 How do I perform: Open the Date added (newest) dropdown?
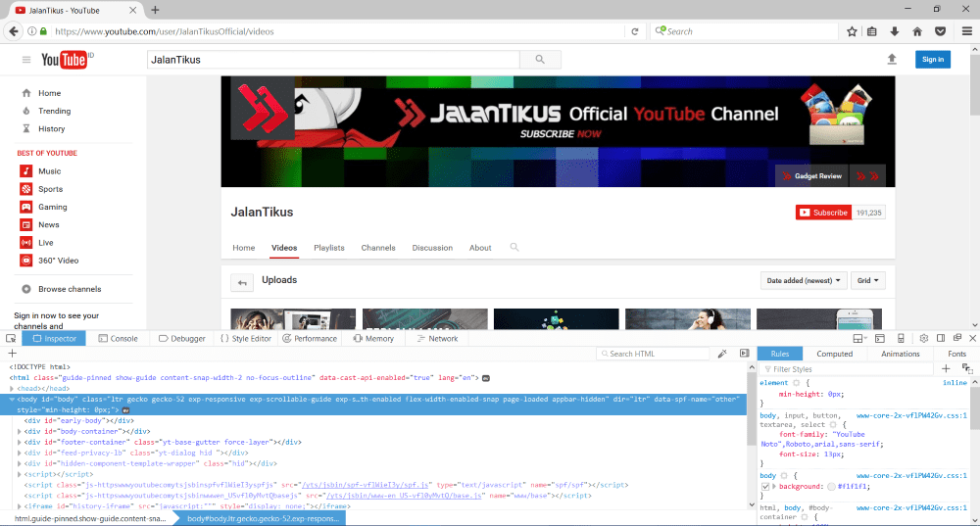[x=804, y=280]
